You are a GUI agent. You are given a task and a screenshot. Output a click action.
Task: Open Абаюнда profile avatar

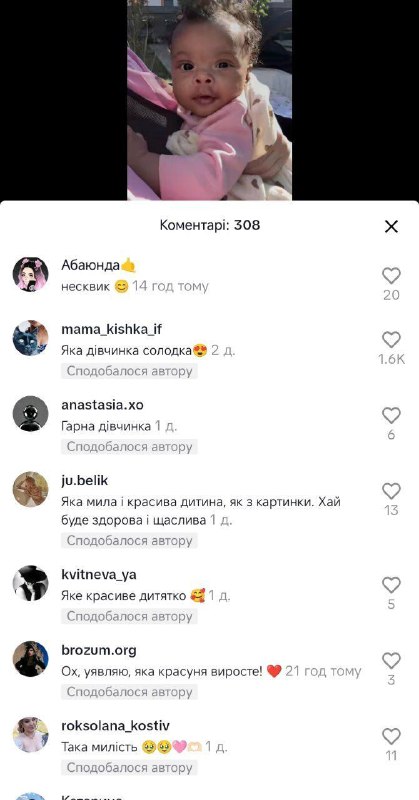[31, 274]
